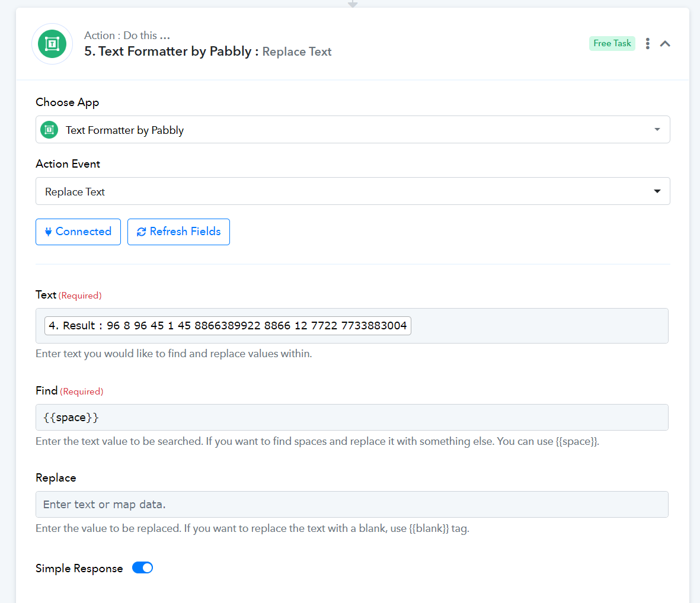The image size is (700, 603).
Task: Collapse step 5 with the chevron-up arrow
Action: [665, 43]
